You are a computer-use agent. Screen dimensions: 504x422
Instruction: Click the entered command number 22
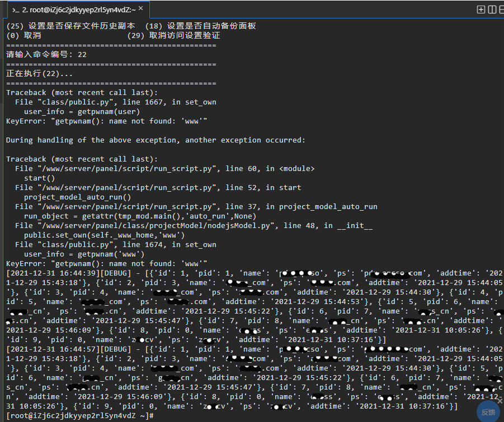point(82,55)
